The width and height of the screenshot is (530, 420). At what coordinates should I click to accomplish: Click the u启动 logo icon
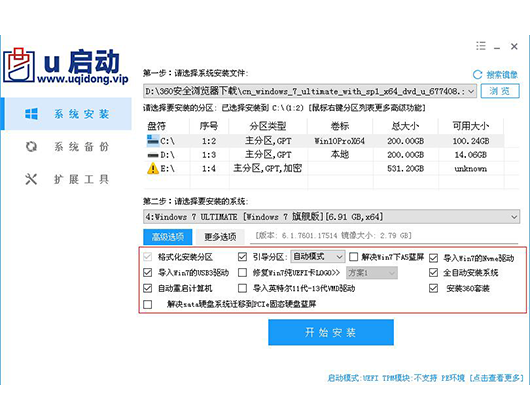(19, 65)
